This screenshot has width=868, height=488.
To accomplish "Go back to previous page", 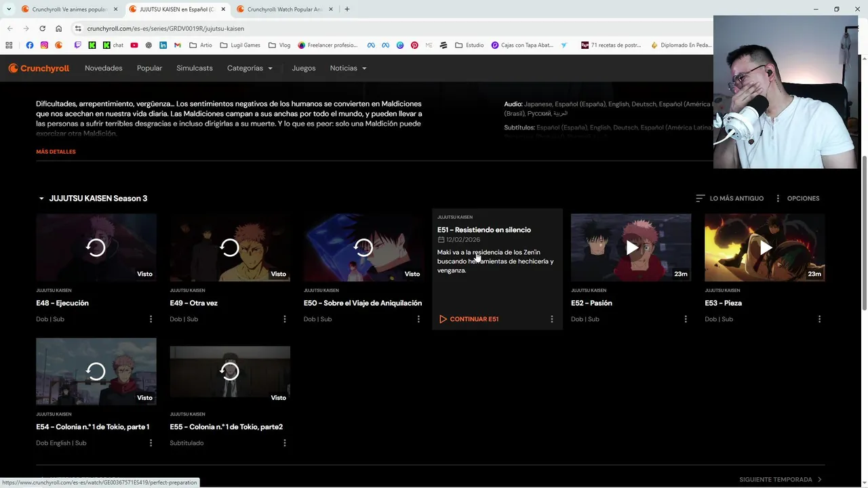I will (9, 28).
